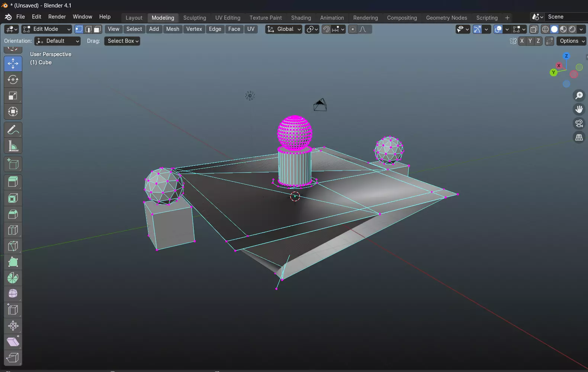Toggle show gizmo
Screen dimensions: 588x372
pos(478,29)
